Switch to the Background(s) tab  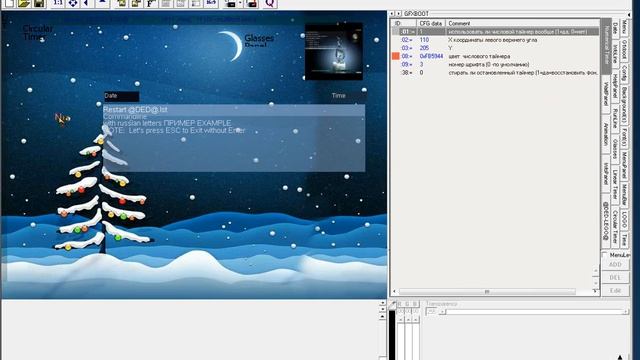[x=624, y=105]
